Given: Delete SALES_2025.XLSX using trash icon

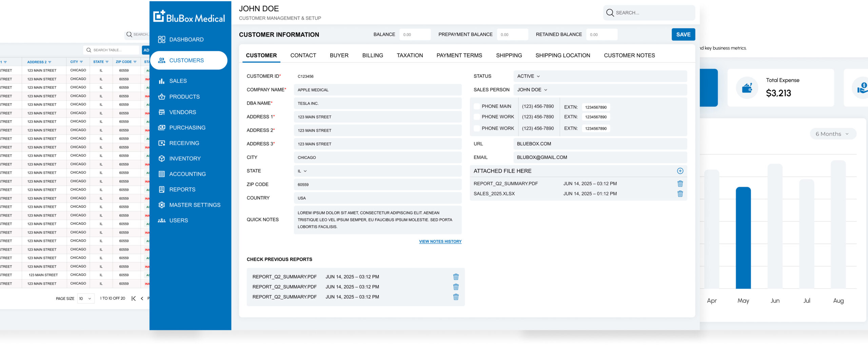Looking at the screenshot, I should click(x=680, y=194).
